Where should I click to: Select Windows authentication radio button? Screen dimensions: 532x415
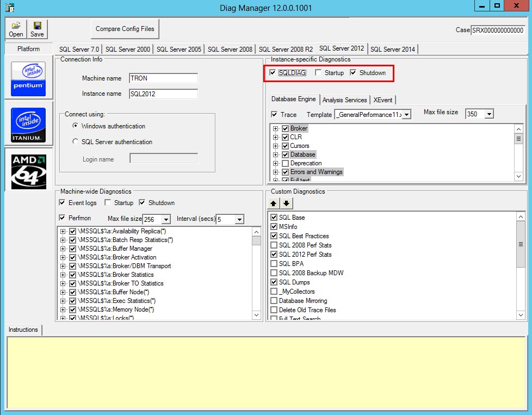pyautogui.click(x=75, y=126)
